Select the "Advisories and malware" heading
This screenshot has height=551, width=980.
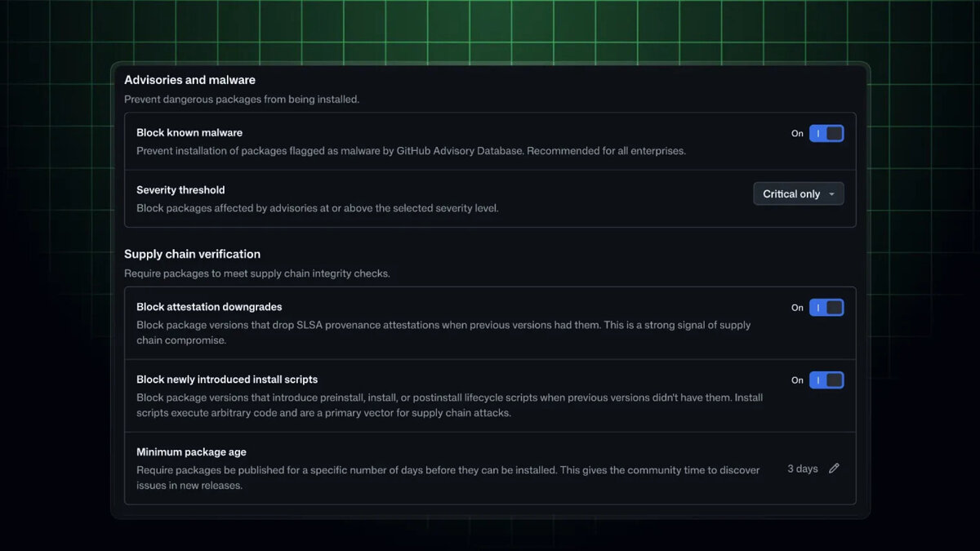(x=189, y=80)
